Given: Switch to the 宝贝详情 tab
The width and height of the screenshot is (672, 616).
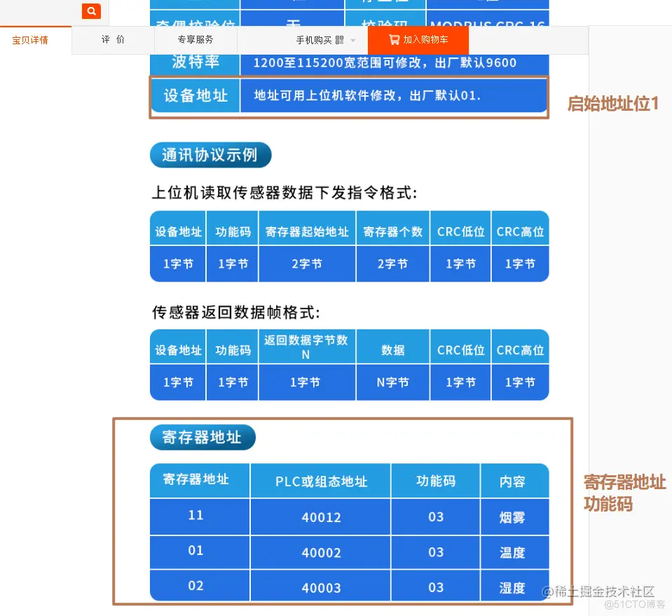Looking at the screenshot, I should click(x=30, y=40).
